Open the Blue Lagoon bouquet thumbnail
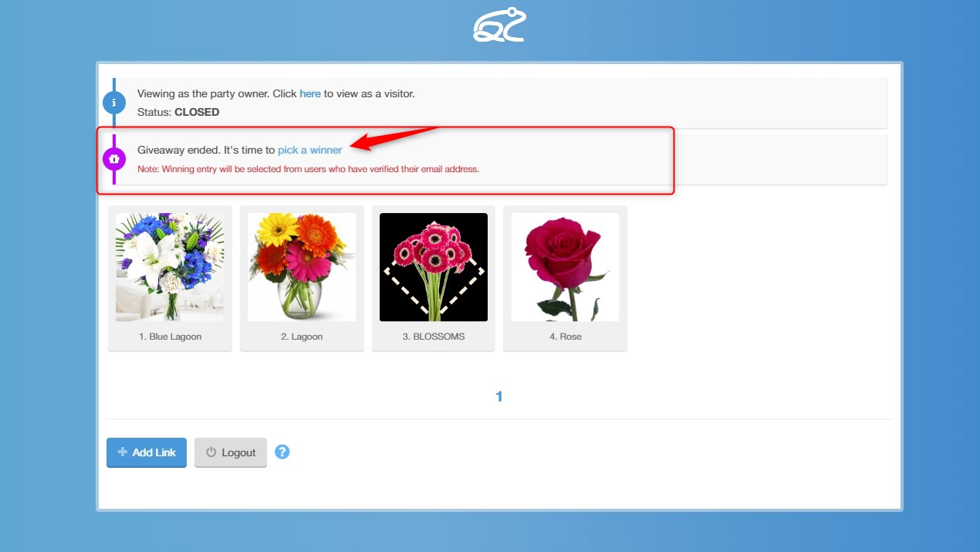Screen dimensions: 980x552 coord(170,267)
